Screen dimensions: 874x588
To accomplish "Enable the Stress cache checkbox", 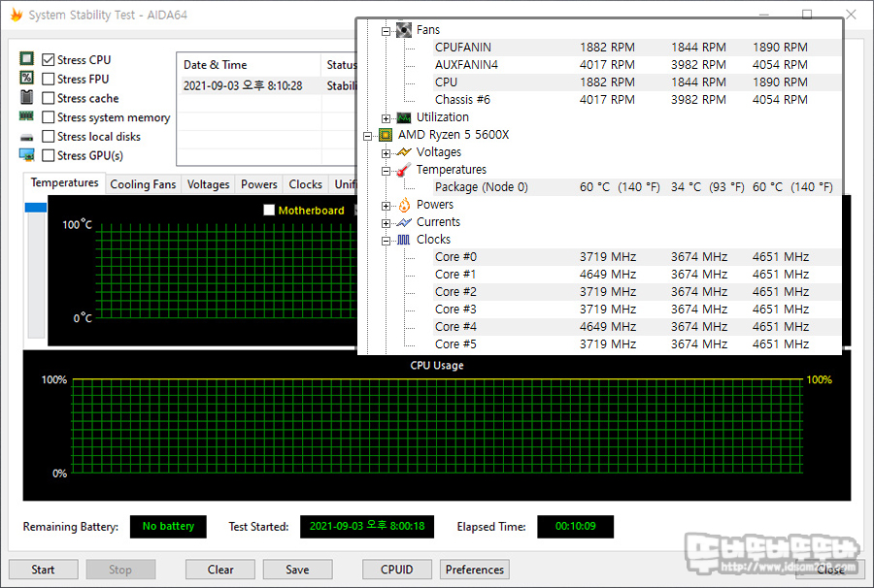I will (49, 98).
